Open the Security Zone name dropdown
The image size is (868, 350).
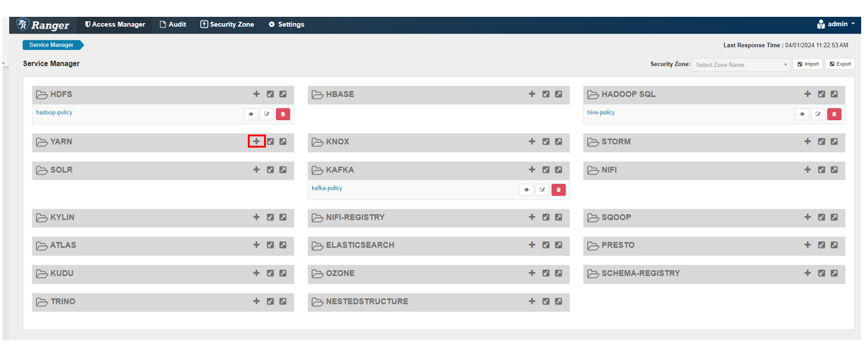point(742,65)
